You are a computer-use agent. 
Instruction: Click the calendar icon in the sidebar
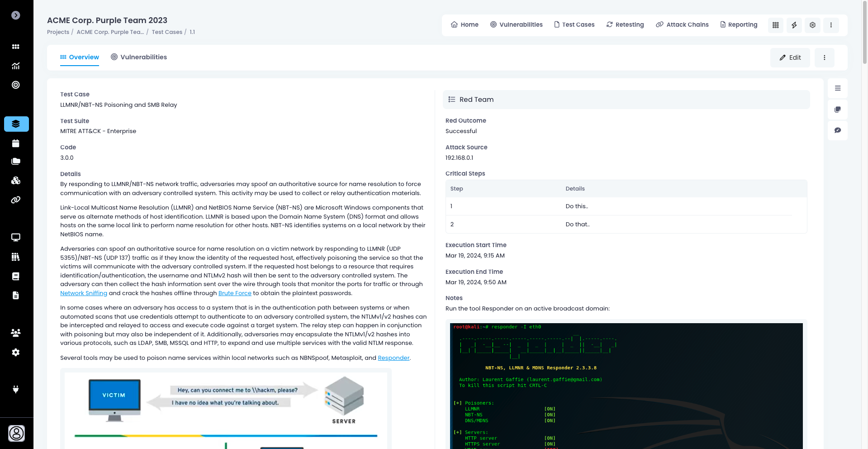point(16,143)
